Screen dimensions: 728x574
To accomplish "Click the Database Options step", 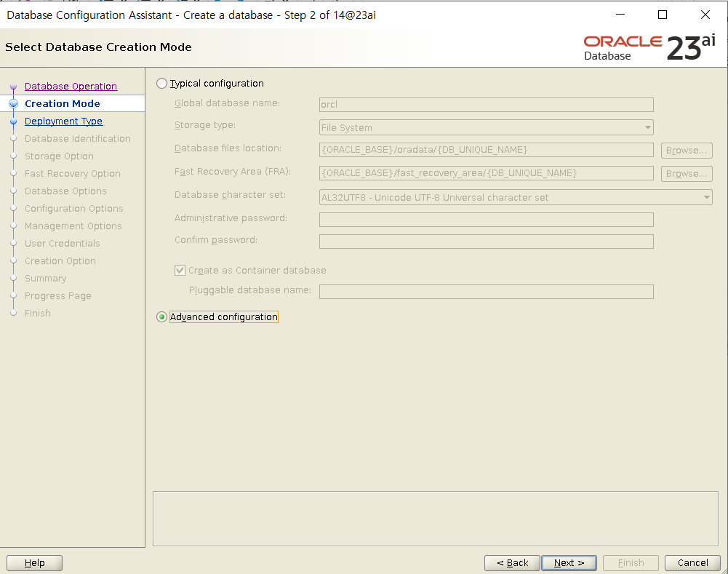I will pos(65,191).
